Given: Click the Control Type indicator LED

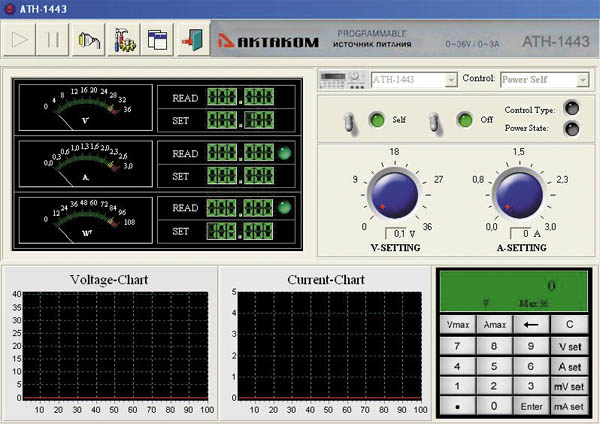Looking at the screenshot, I should coord(572,108).
